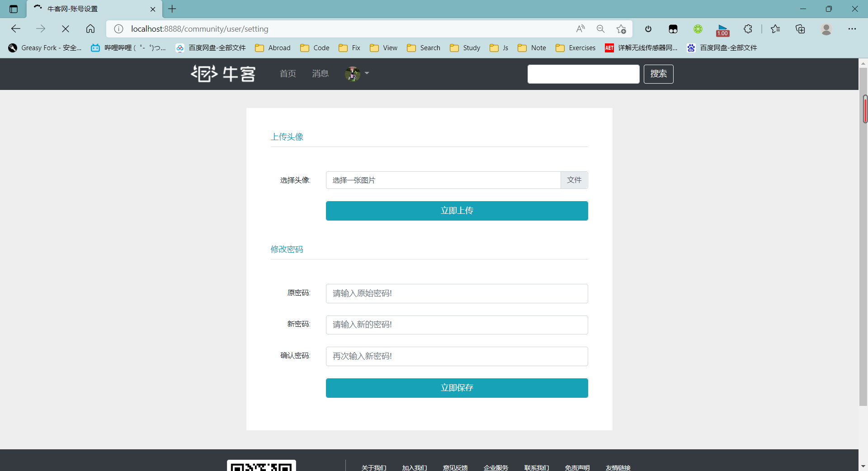The width and height of the screenshot is (868, 471).
Task: Click the 立即上传 button
Action: tap(457, 211)
